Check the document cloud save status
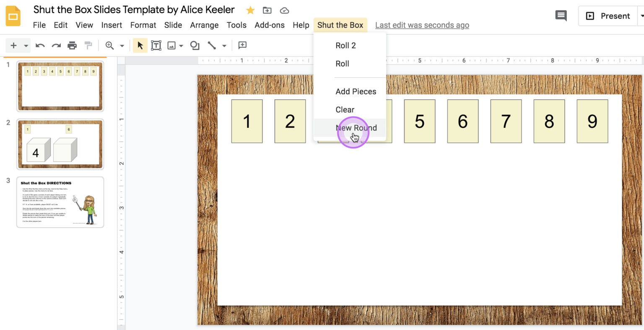Image resolution: width=644 pixels, height=330 pixels. (284, 10)
